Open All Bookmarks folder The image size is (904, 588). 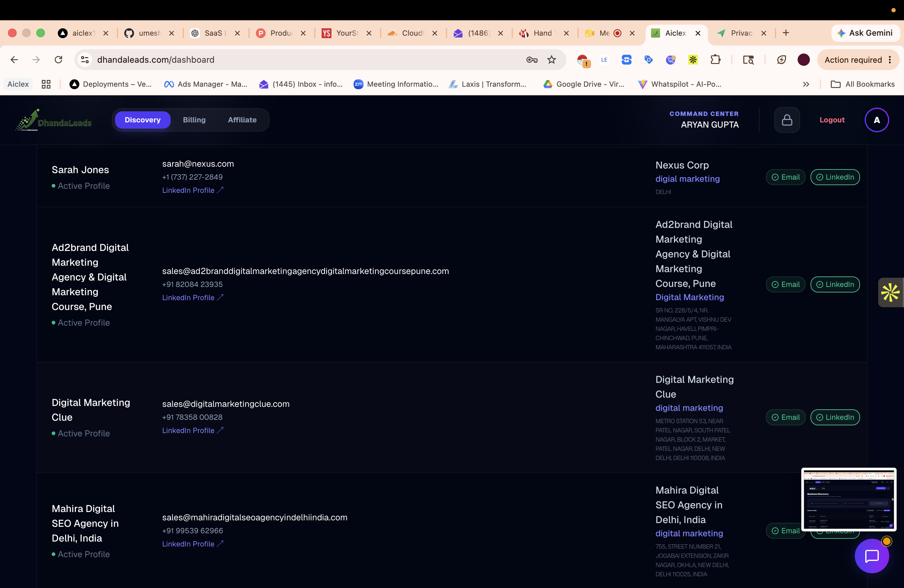862,84
